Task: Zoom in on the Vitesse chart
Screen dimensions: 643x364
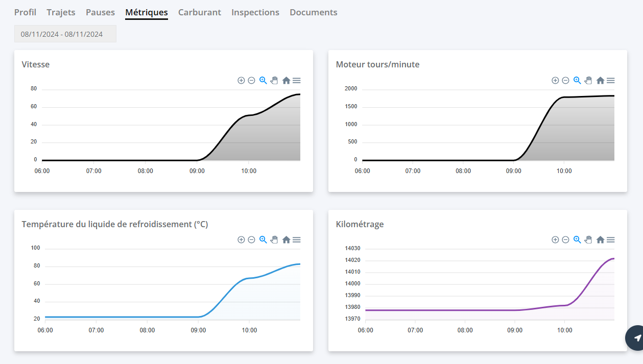Action: pyautogui.click(x=241, y=80)
